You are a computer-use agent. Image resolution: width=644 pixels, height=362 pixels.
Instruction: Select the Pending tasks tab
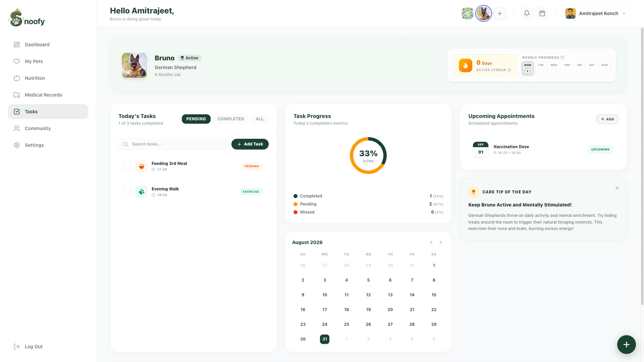click(196, 119)
